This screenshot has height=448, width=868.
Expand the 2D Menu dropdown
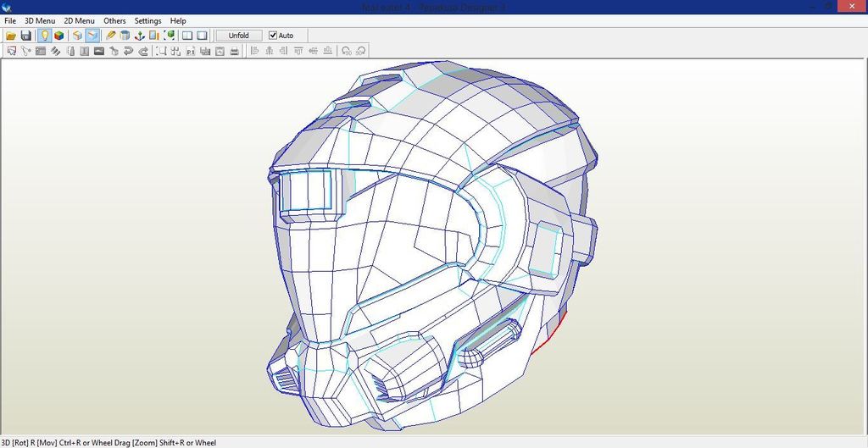click(x=80, y=20)
